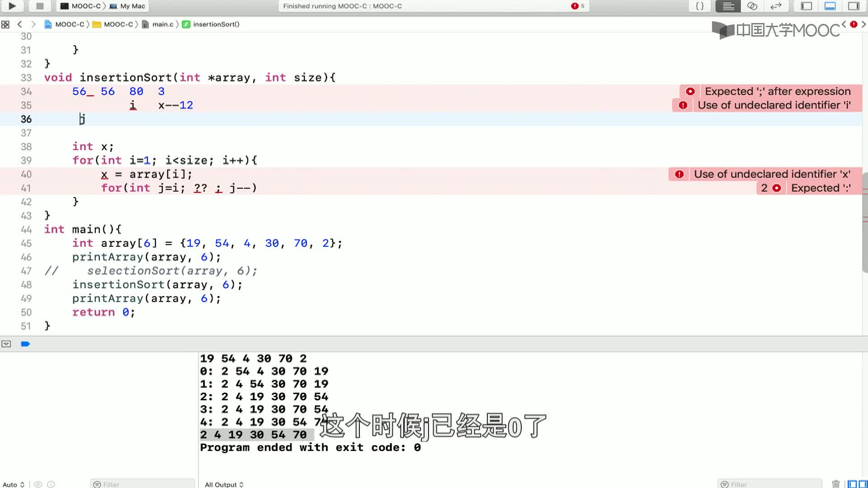Screen dimensions: 868x488
Task: Click line number 36 in the gutter
Action: 26,119
